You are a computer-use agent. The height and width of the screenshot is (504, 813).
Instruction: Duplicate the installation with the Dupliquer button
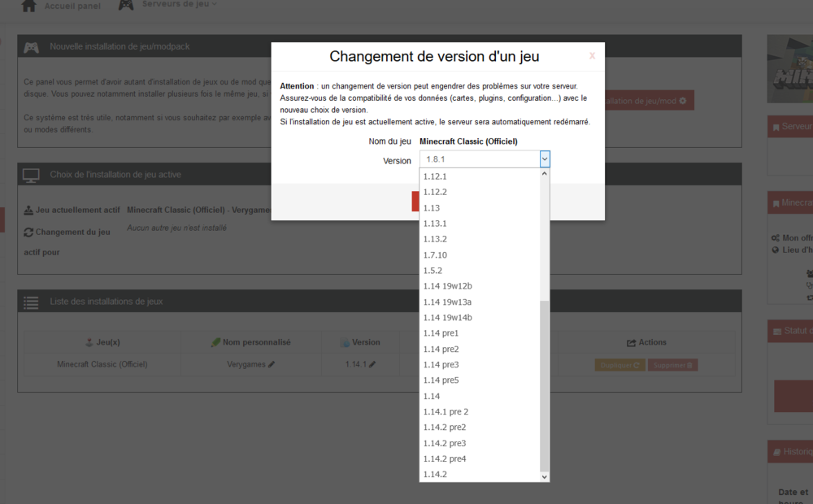click(x=620, y=364)
